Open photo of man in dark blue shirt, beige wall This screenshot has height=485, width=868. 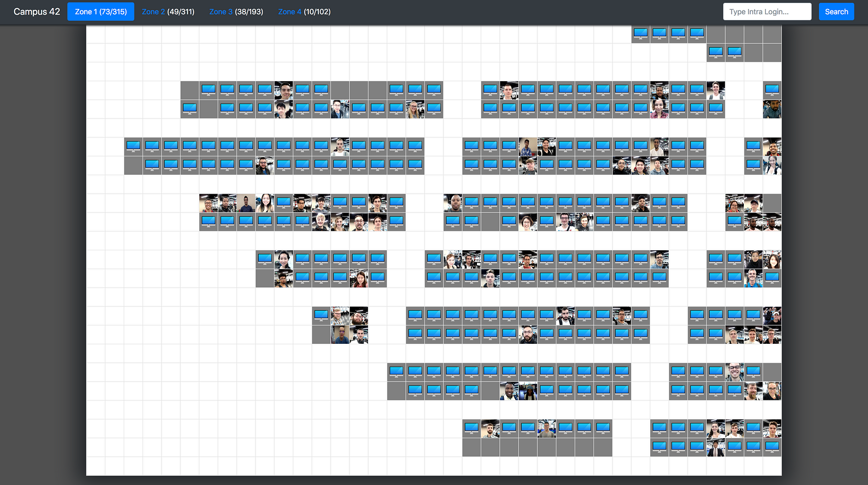click(246, 203)
